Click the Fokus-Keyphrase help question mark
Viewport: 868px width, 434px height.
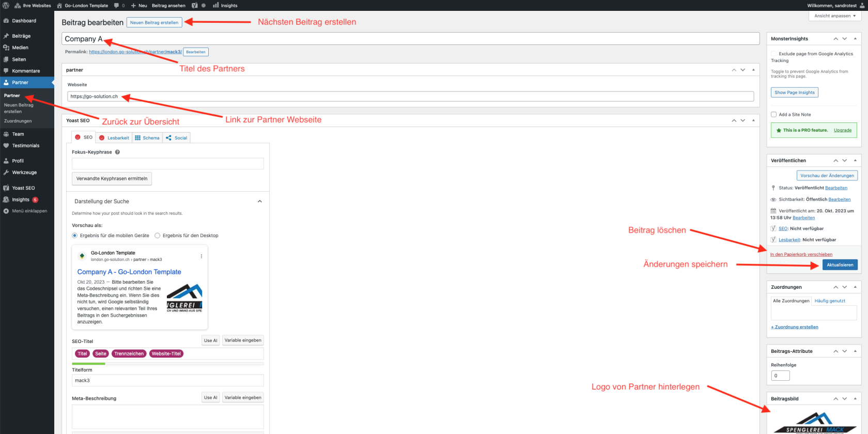point(117,152)
